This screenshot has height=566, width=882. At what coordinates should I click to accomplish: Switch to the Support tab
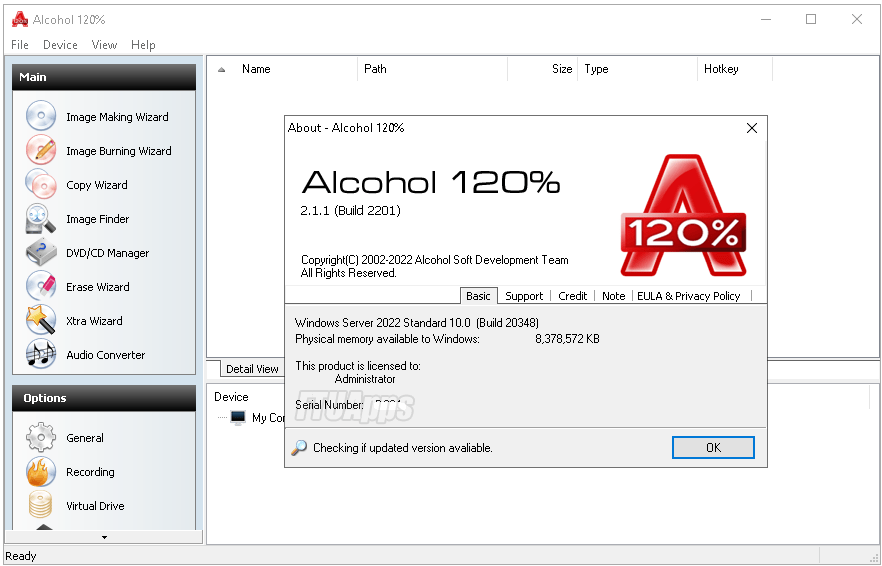[x=524, y=296]
